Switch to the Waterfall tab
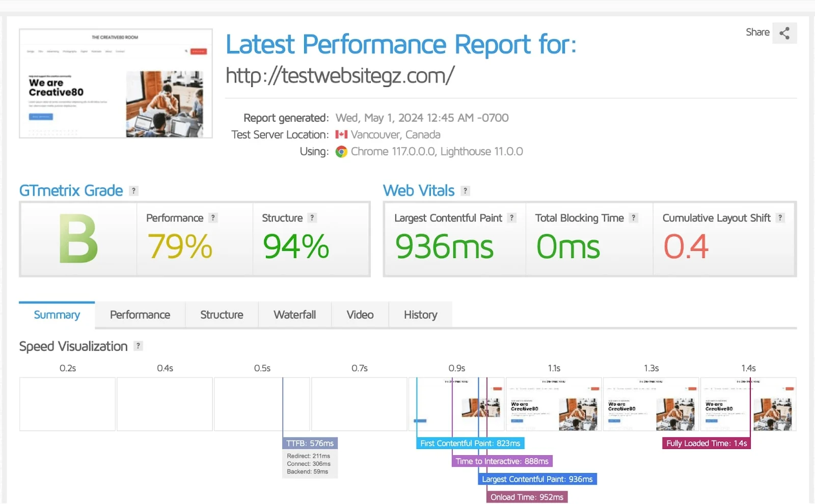The height and width of the screenshot is (504, 815). [294, 315]
